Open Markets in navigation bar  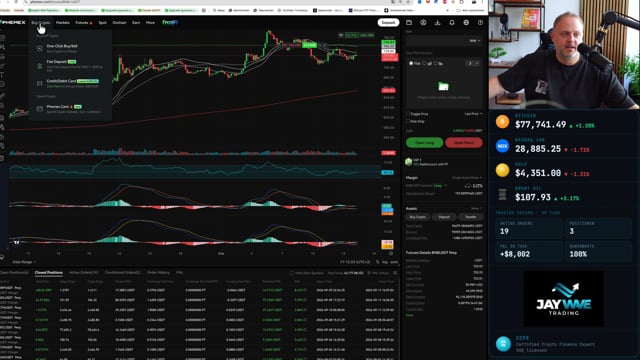click(x=62, y=22)
